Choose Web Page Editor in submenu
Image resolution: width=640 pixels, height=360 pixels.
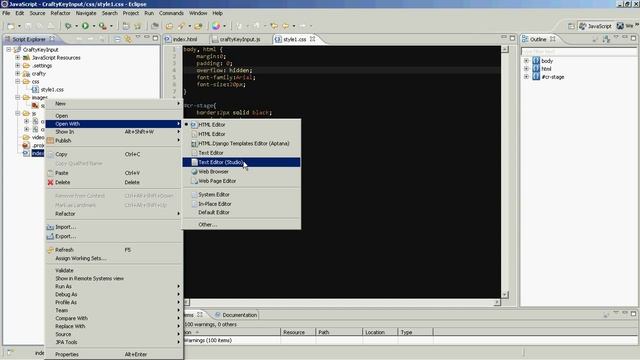[x=241, y=181]
